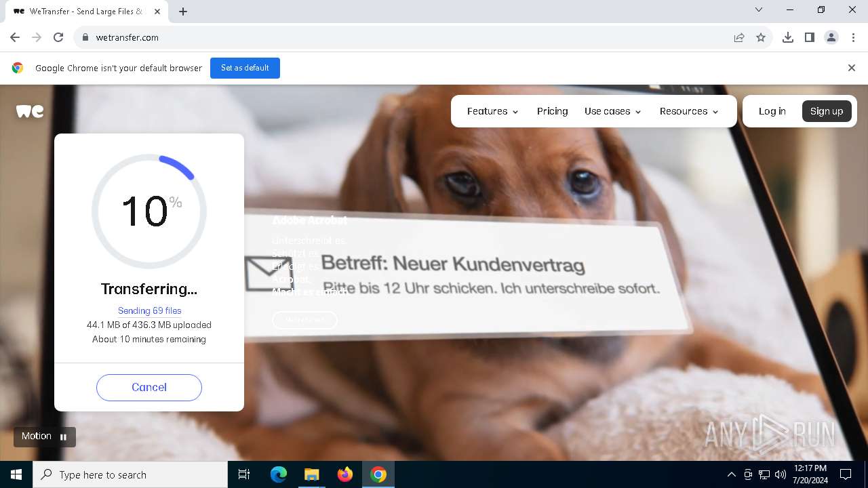Open Task View on taskbar
Viewport: 868px width, 488px height.
244,474
